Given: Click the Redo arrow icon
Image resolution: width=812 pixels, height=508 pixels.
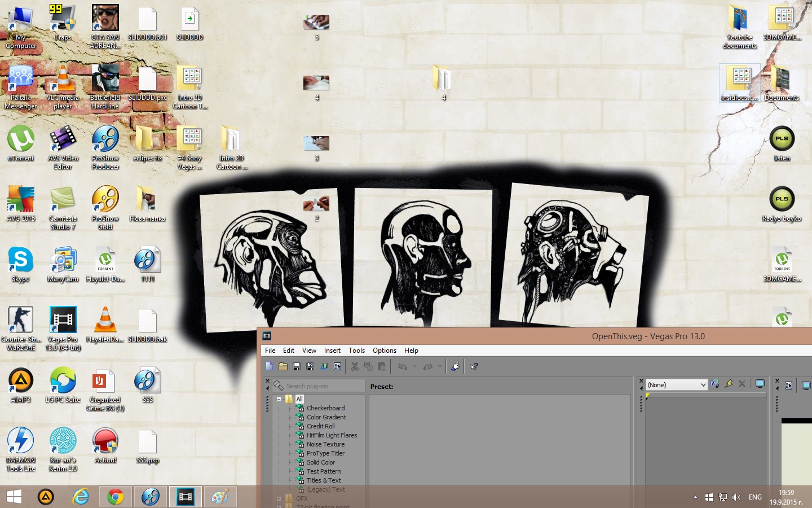Looking at the screenshot, I should (428, 366).
